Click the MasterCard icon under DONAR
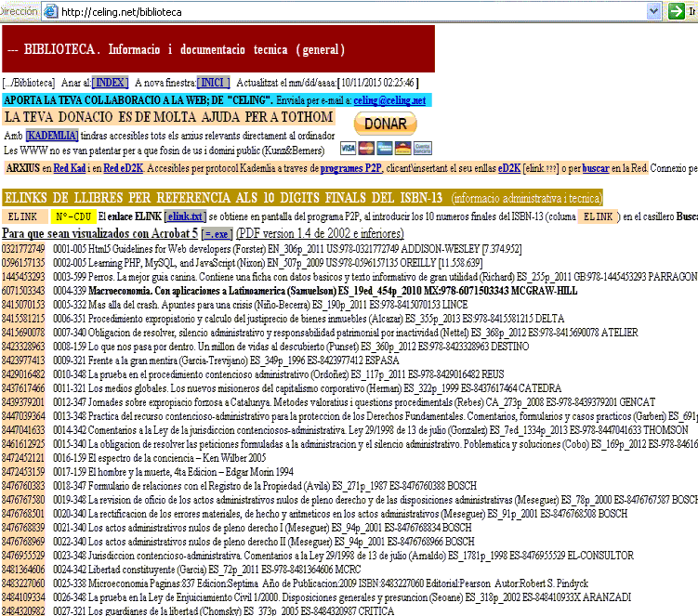 pos(366,149)
